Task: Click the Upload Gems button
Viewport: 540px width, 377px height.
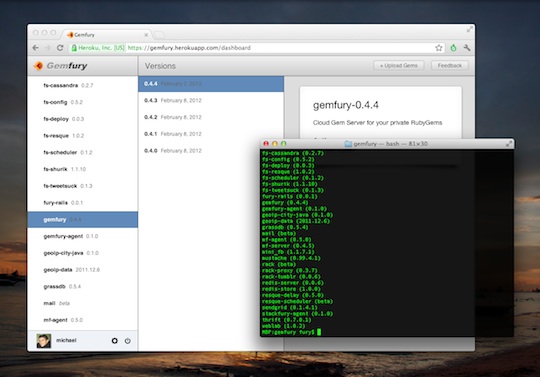Action: 399,65
